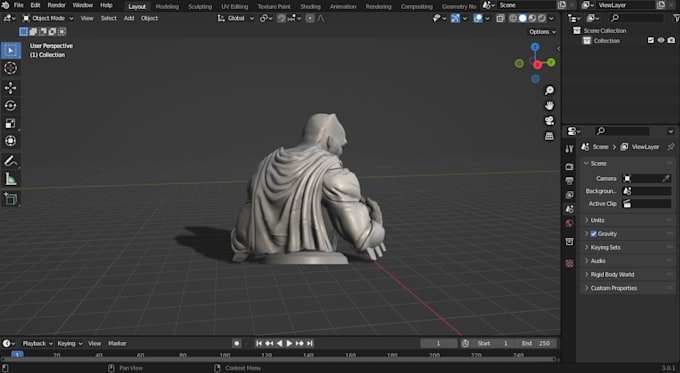
Task: Choose the Annotate tool
Action: (x=11, y=161)
